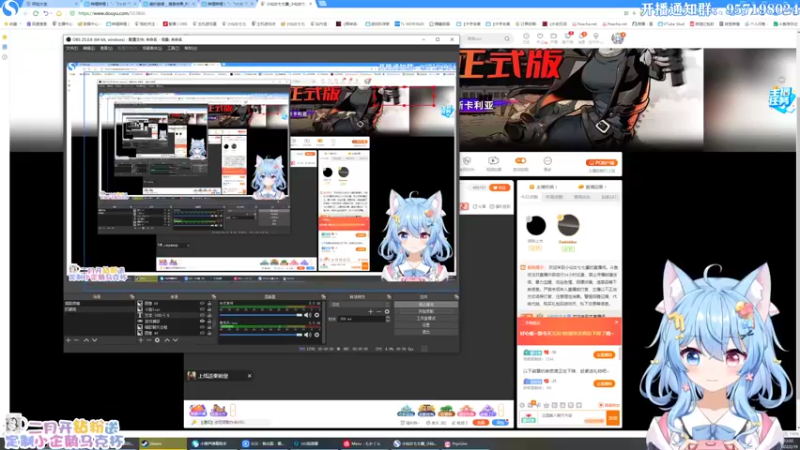Click the chat message input field

click(x=571, y=416)
